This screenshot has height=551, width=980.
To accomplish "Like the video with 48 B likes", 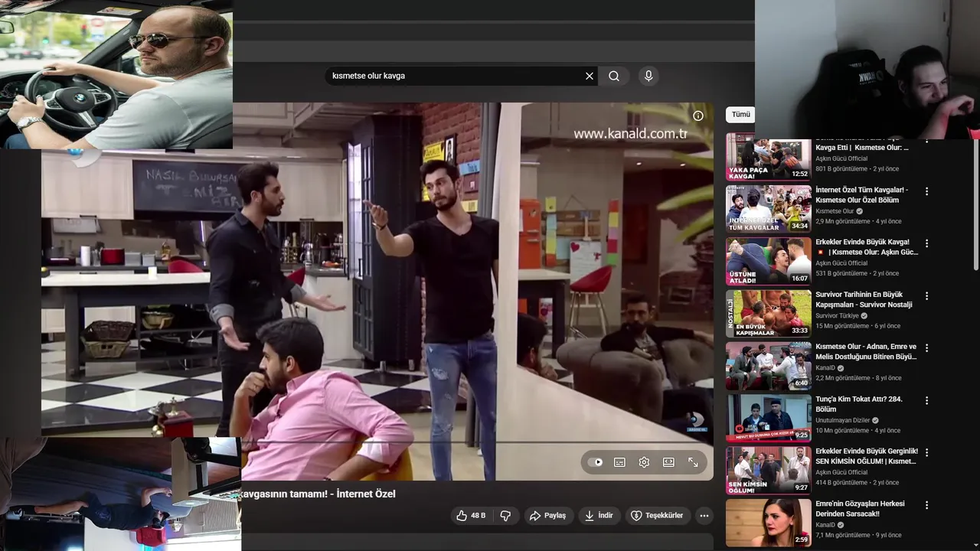I will click(x=470, y=516).
